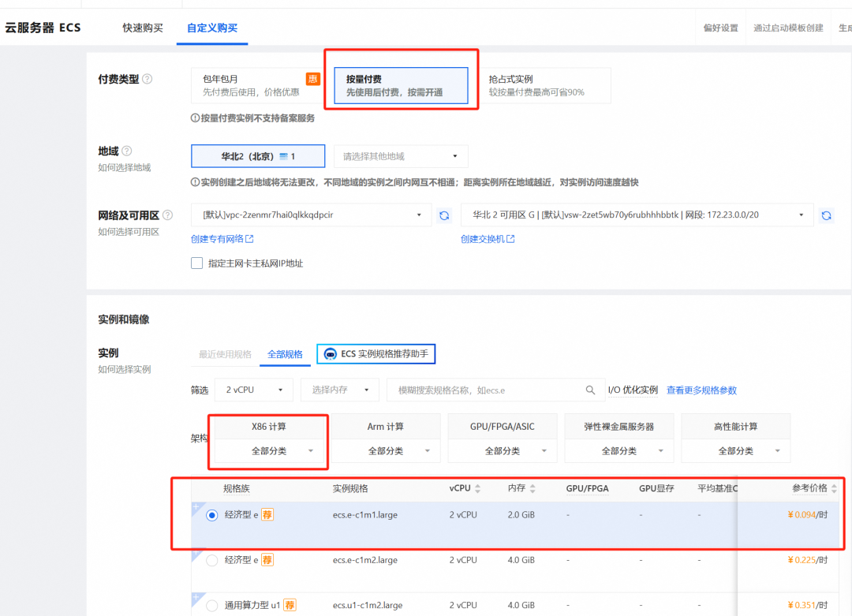This screenshot has height=616, width=852.
Task: Click 通过启动模板创建 in the top bar
Action: click(x=788, y=28)
